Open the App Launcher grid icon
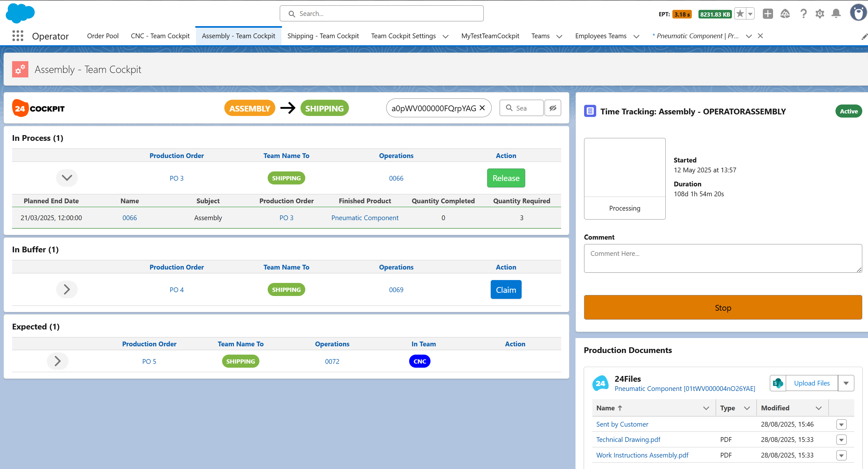The width and height of the screenshot is (868, 469). pyautogui.click(x=18, y=36)
